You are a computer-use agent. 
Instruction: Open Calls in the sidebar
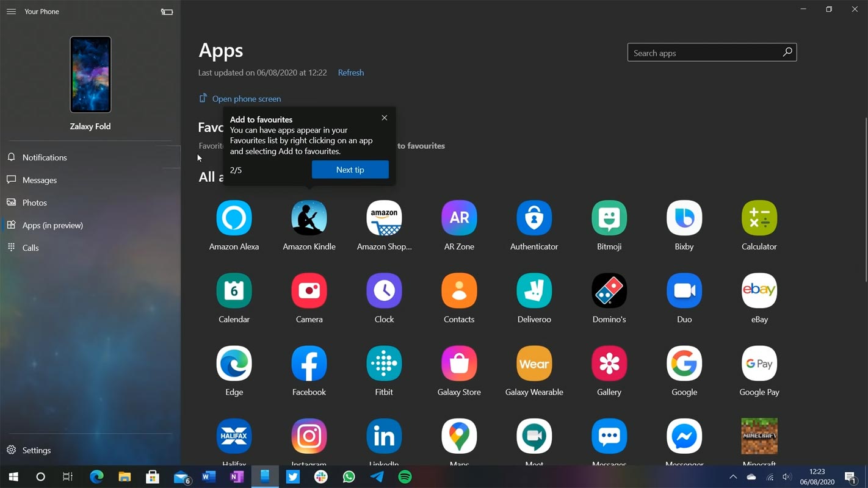click(x=90, y=248)
